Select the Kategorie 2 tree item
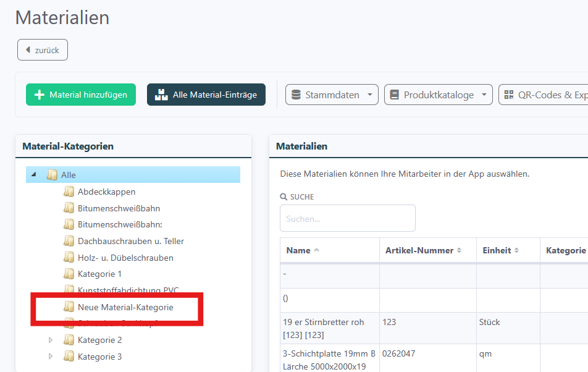Image resolution: width=588 pixels, height=372 pixels. click(100, 340)
